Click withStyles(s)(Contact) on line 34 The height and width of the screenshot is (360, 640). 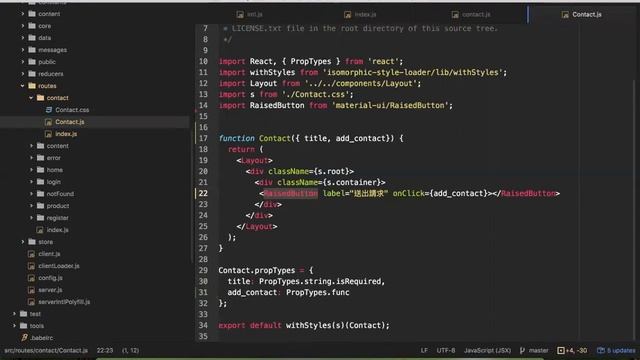point(336,325)
